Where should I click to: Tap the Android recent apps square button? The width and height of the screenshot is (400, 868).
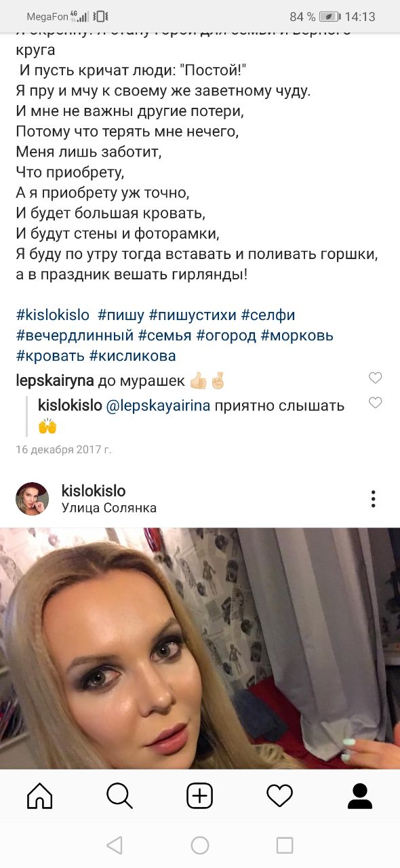tap(285, 845)
